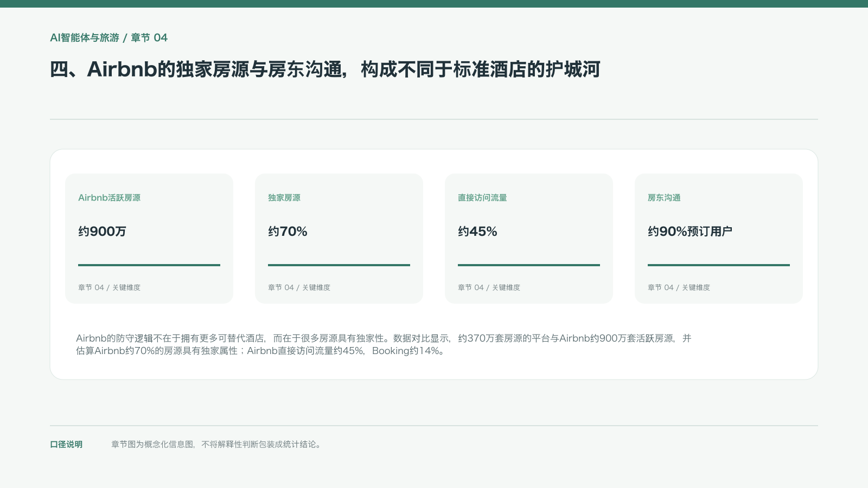Click the '直接访问流量' card label

coord(482,198)
